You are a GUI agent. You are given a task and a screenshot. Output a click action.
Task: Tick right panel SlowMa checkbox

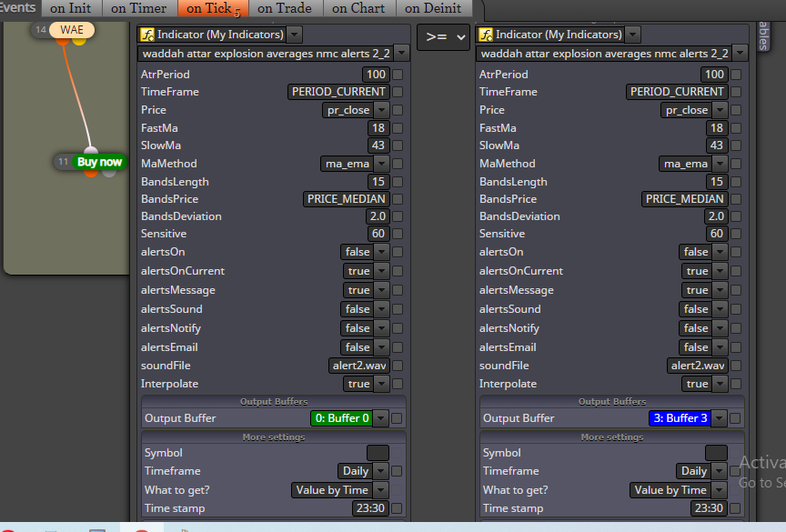point(736,146)
